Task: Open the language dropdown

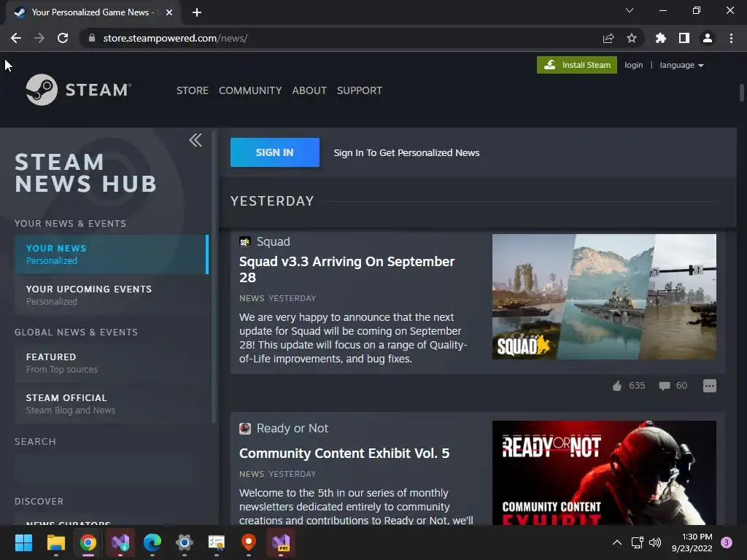Action: (x=681, y=65)
